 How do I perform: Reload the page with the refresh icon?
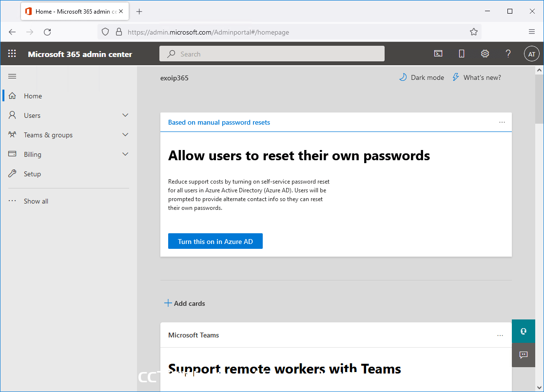pyautogui.click(x=48, y=32)
